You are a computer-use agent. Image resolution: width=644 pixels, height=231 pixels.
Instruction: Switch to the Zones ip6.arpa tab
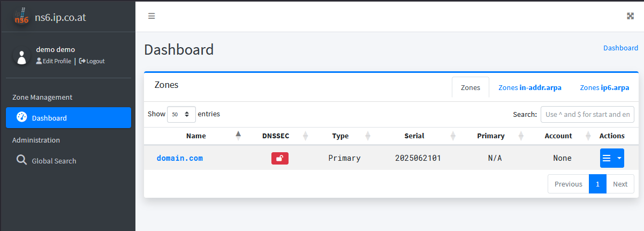click(604, 87)
